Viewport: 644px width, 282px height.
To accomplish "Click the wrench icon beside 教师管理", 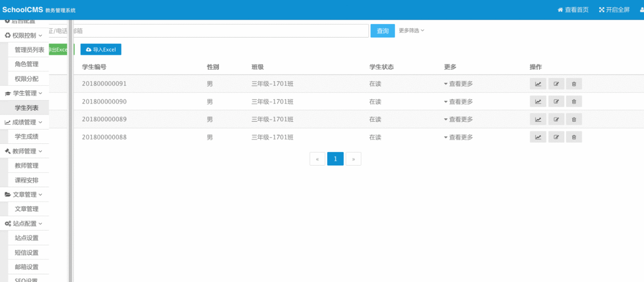I will click(x=7, y=151).
